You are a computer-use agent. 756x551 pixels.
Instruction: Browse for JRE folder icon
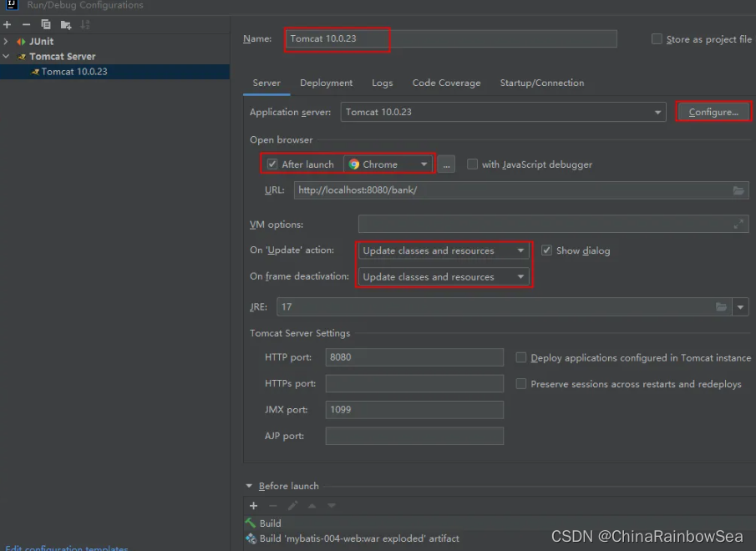tap(721, 307)
